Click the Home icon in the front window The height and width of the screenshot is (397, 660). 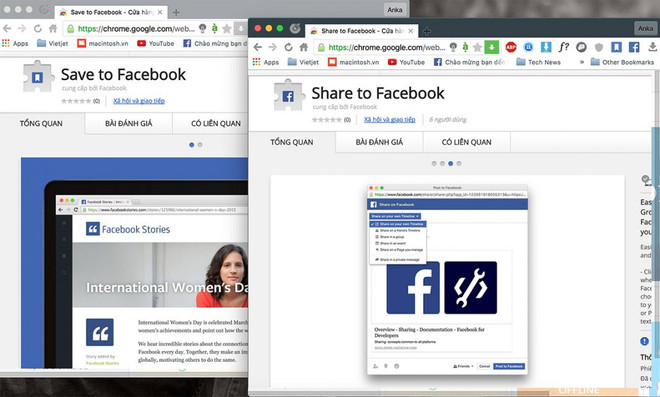click(303, 47)
